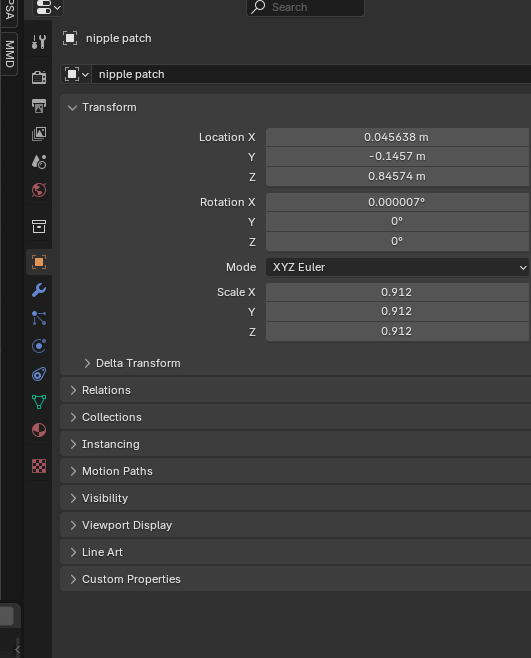
Task: Click the sidebar collapse arrow at bottom left
Action: click(17, 650)
